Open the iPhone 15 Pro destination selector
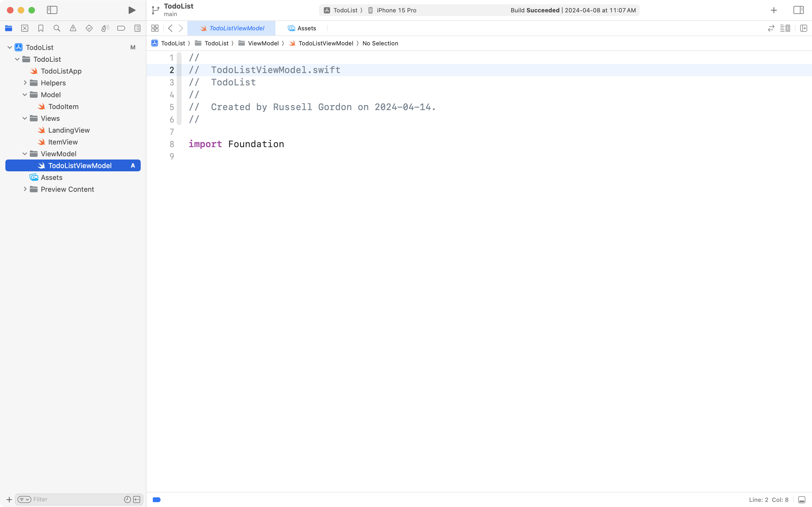 tap(396, 10)
